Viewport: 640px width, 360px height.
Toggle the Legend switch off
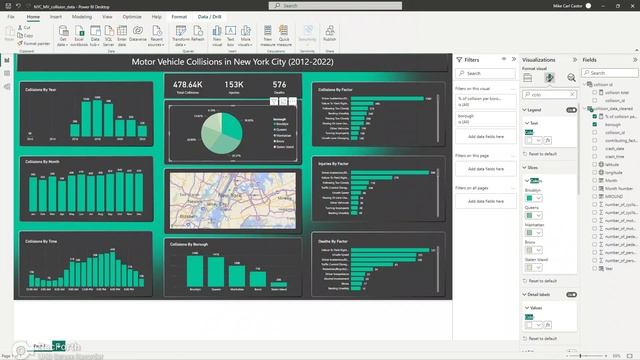coord(571,110)
